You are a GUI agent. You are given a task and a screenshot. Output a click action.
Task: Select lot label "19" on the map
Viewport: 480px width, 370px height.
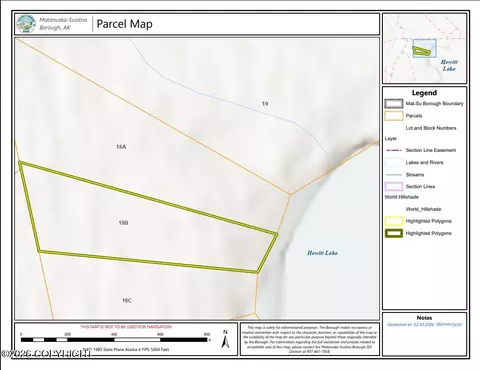pyautogui.click(x=265, y=104)
